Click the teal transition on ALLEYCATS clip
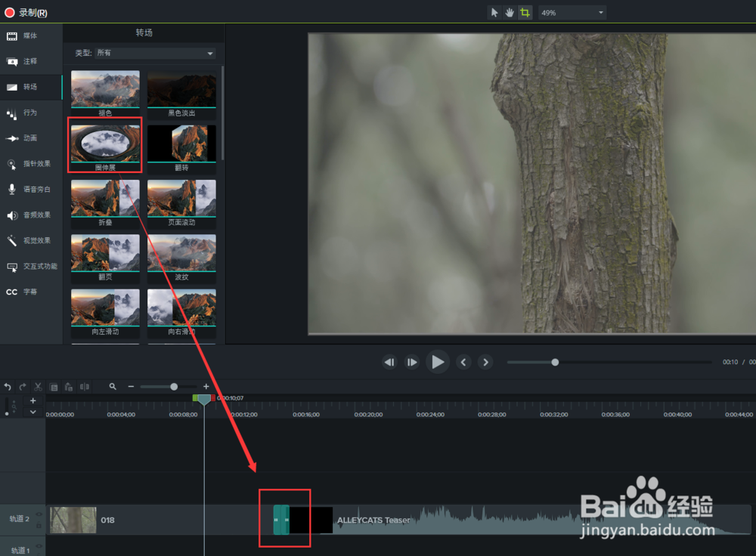Viewport: 756px width, 556px height. click(x=281, y=520)
